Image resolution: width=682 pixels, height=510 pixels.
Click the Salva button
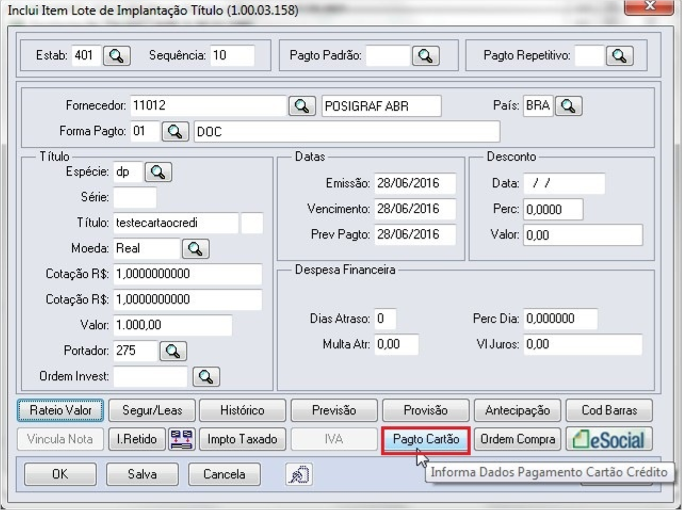142,474
